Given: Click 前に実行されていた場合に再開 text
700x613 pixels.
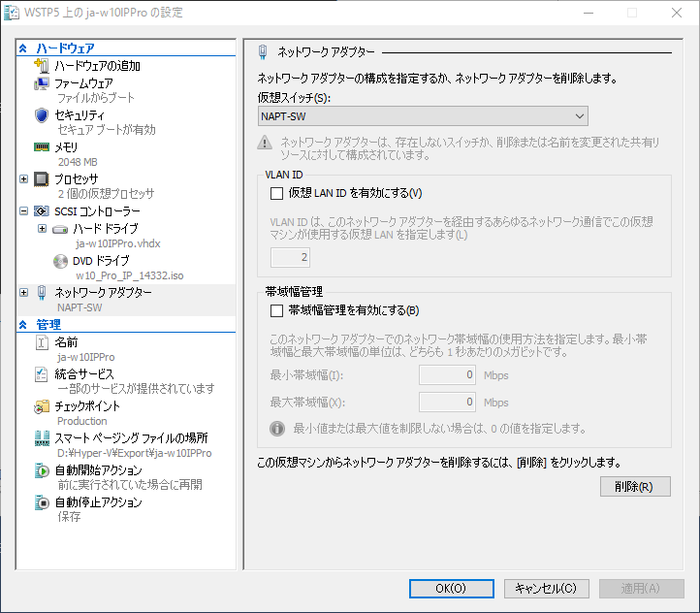Looking at the screenshot, I should pyautogui.click(x=130, y=485).
